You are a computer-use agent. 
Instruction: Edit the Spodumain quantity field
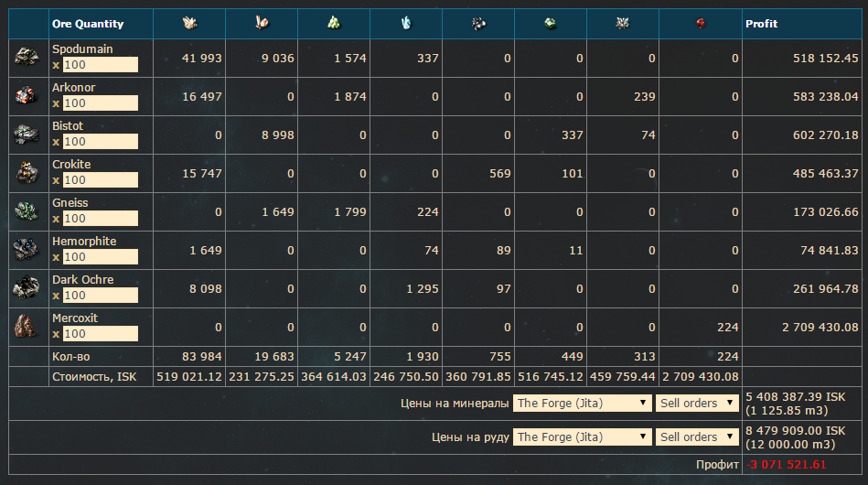pos(101,65)
